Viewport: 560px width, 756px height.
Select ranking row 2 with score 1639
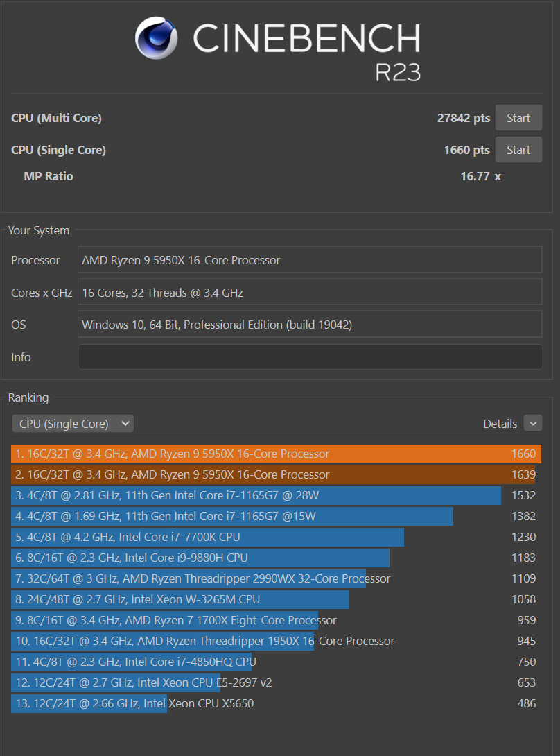pos(276,474)
